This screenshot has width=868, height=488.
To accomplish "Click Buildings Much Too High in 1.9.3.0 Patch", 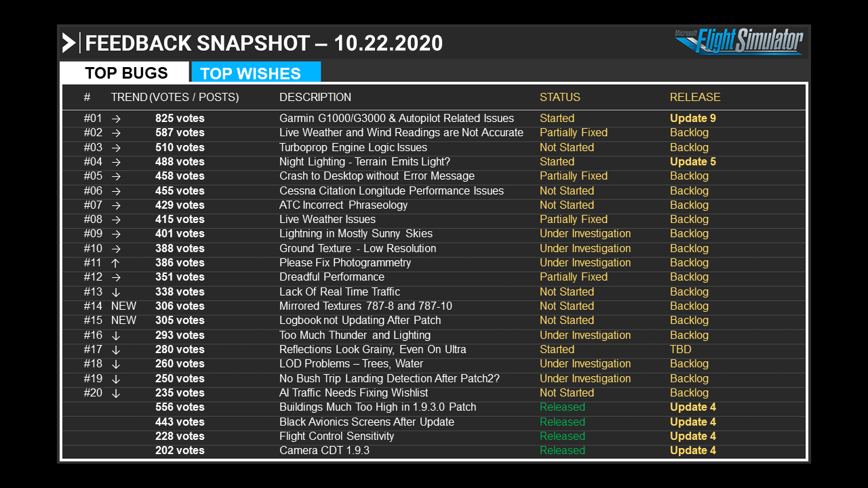I will (x=378, y=407).
